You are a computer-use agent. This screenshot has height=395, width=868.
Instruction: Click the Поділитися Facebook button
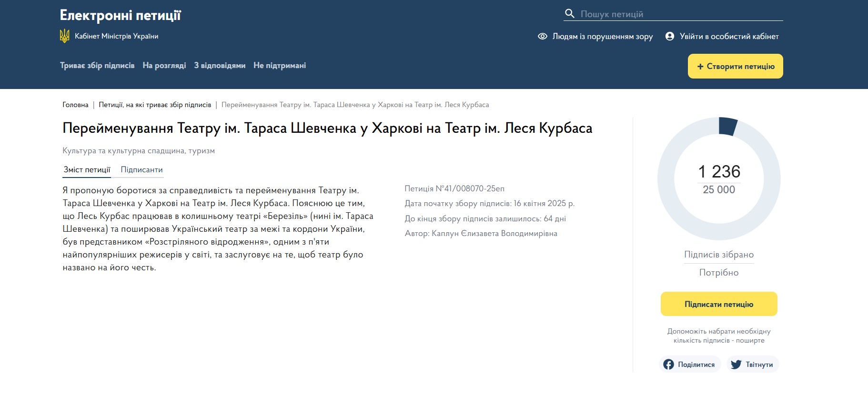(690, 365)
